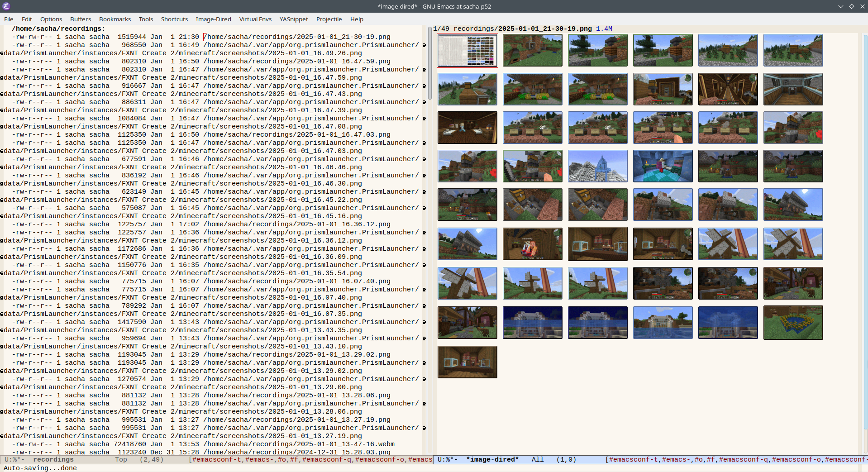868x472 pixels.
Task: Open the Virtual Envs menu
Action: point(255,19)
